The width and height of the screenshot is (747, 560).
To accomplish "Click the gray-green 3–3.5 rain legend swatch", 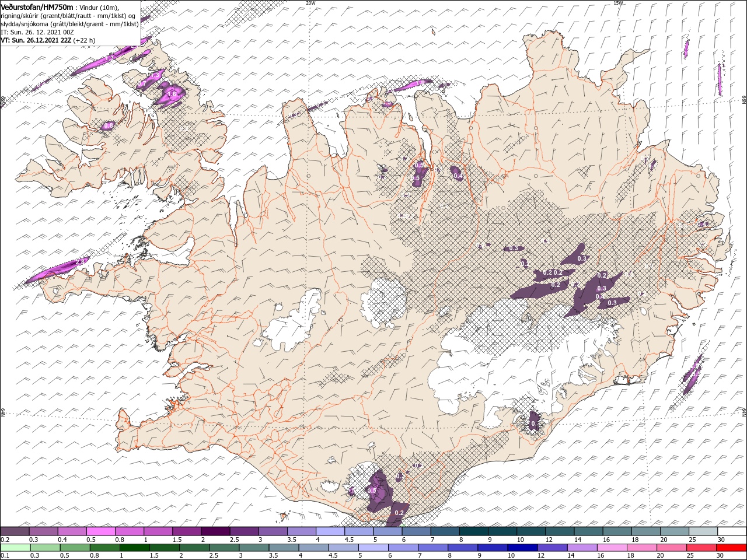I will pos(253,548).
